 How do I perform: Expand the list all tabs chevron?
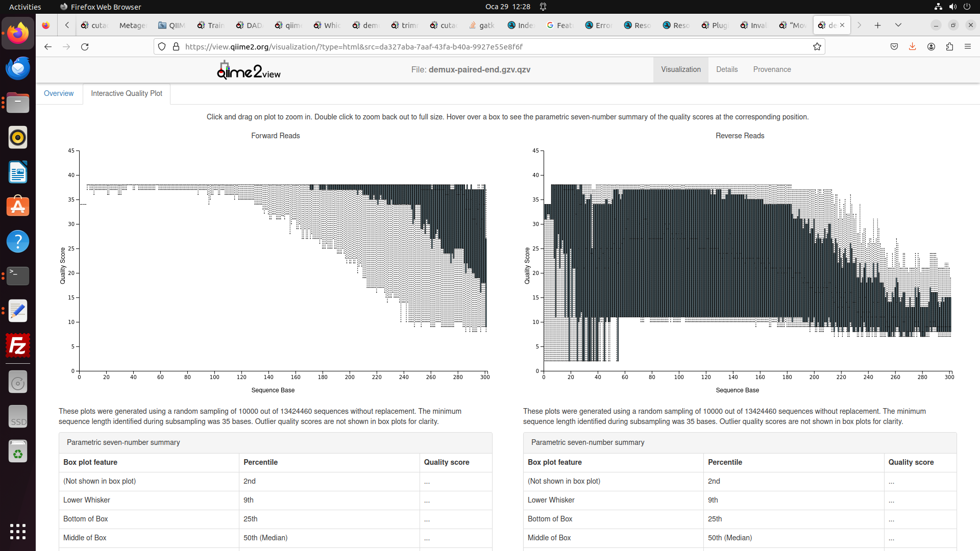(898, 25)
